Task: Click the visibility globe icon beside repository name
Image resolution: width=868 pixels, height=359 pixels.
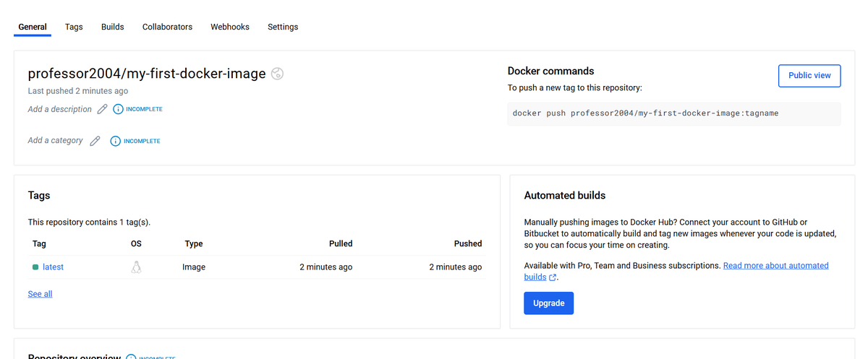Action: click(277, 74)
